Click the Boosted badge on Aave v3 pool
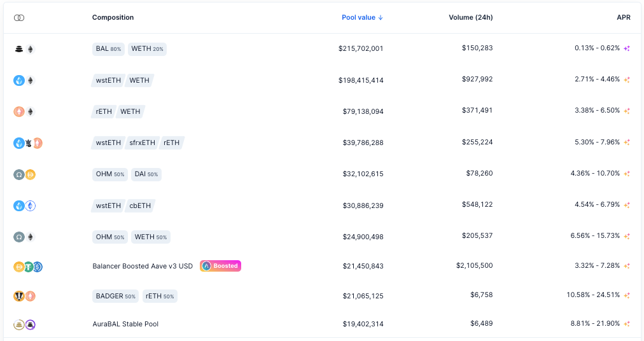Screen dimensions: 644x341 point(221,266)
